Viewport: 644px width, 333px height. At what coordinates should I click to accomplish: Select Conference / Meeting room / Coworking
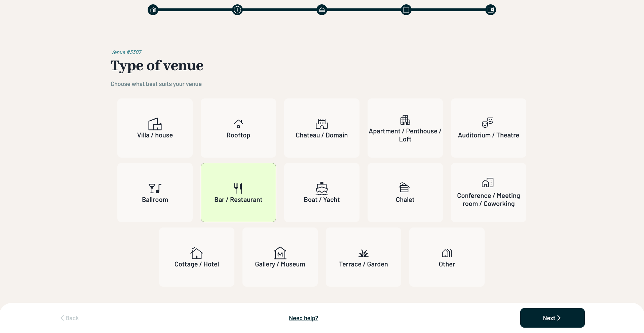(489, 193)
